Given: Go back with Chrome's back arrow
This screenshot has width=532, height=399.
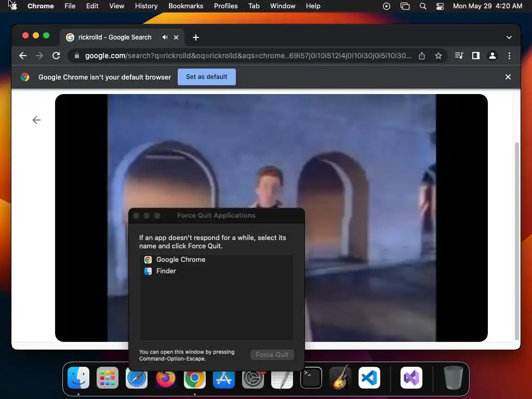Looking at the screenshot, I should (23, 56).
